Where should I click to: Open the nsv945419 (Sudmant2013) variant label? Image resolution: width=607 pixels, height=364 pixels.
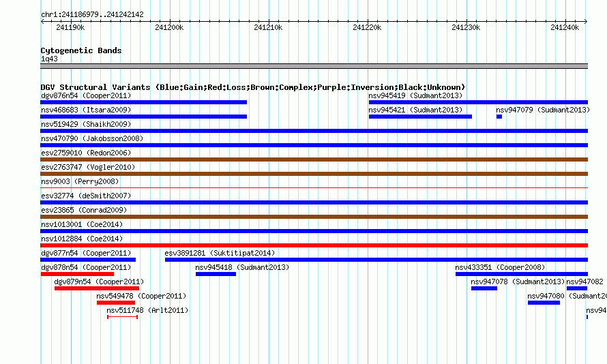click(415, 95)
